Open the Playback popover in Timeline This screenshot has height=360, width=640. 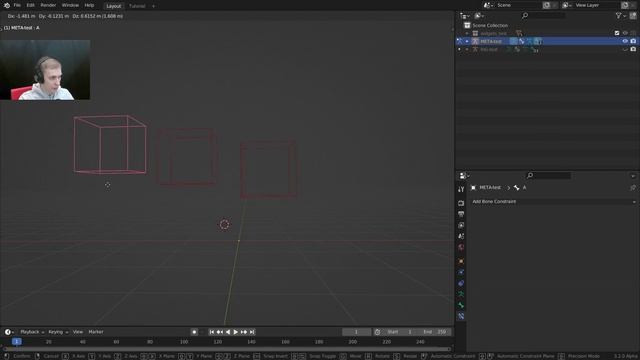(32, 332)
